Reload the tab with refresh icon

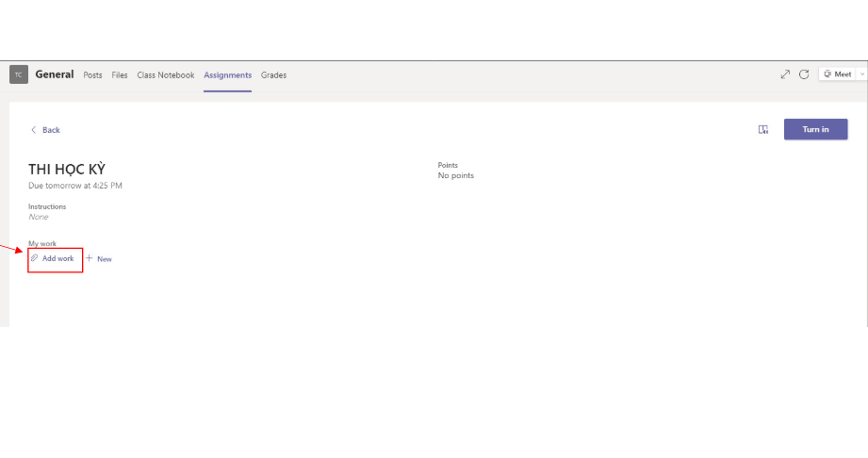[x=804, y=74]
